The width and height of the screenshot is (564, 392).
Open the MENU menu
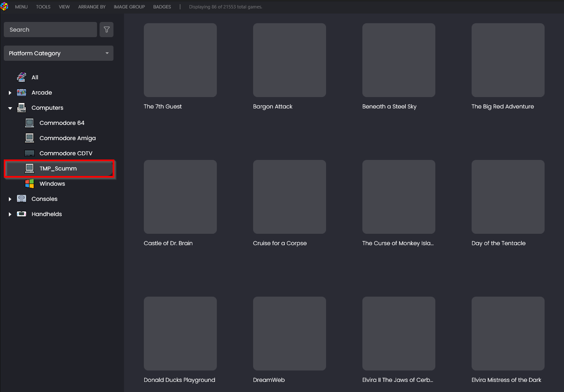click(x=21, y=7)
